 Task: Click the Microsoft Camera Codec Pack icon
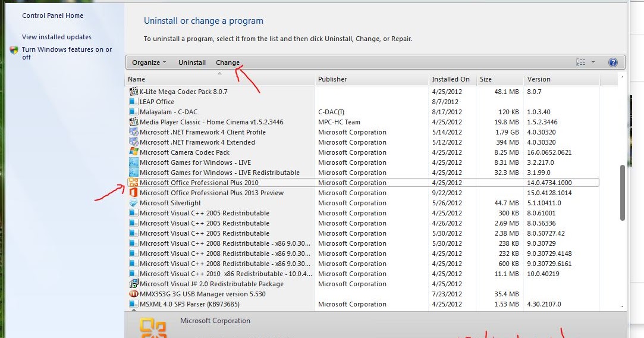click(133, 152)
